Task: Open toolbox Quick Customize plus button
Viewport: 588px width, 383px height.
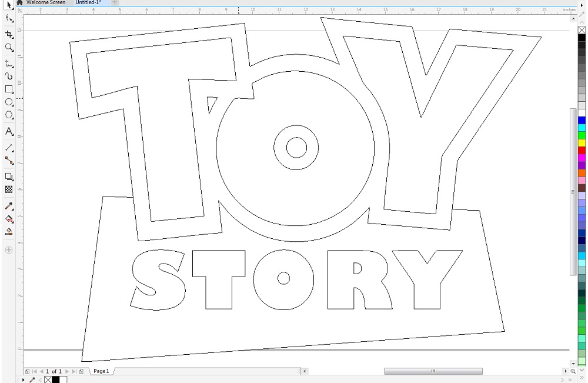Action: (x=9, y=250)
